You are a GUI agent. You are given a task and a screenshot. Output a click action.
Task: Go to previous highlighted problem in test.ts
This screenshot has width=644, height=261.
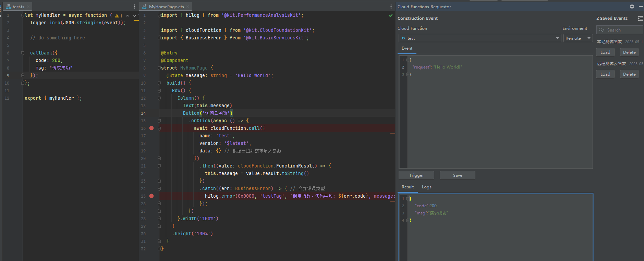[127, 16]
